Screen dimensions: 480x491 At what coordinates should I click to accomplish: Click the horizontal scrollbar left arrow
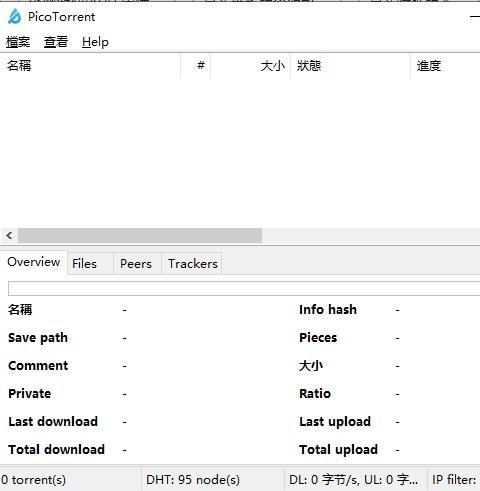9,236
